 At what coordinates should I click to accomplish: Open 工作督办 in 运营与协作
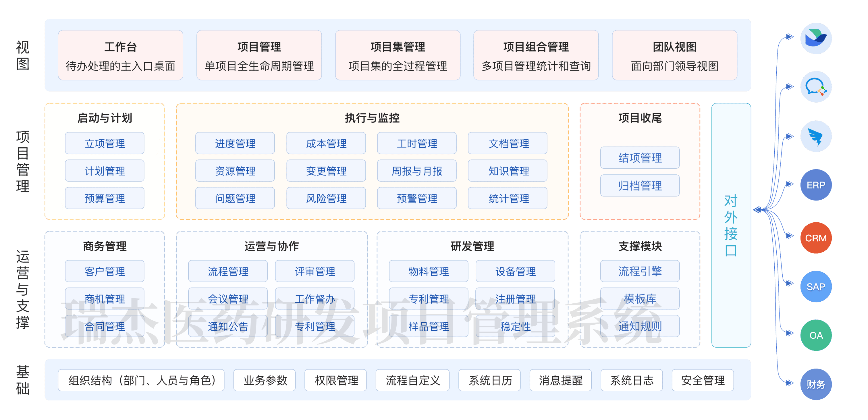tap(315, 299)
